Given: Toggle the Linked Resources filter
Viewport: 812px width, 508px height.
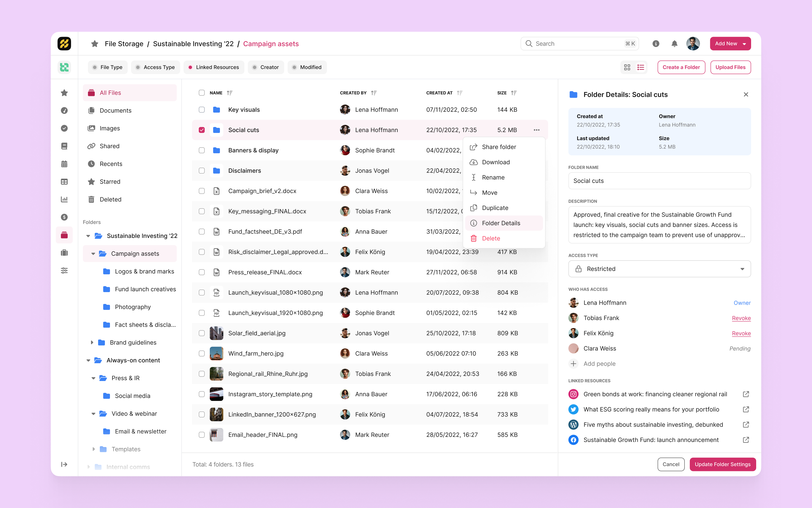Looking at the screenshot, I should coord(214,67).
